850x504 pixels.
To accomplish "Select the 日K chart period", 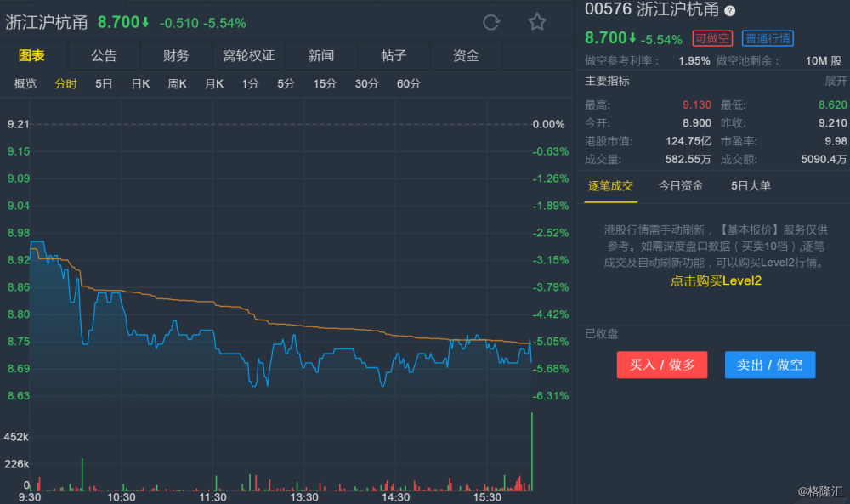I will 140,83.
